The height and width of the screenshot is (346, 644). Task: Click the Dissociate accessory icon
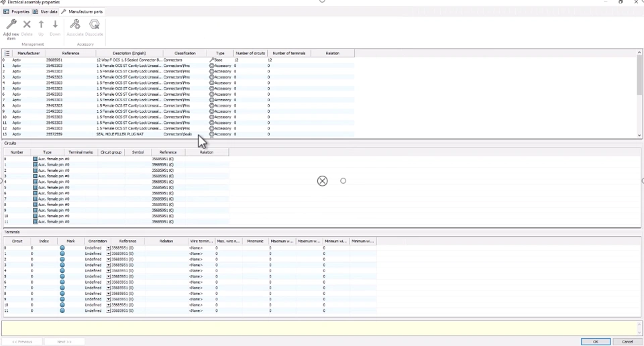click(94, 25)
